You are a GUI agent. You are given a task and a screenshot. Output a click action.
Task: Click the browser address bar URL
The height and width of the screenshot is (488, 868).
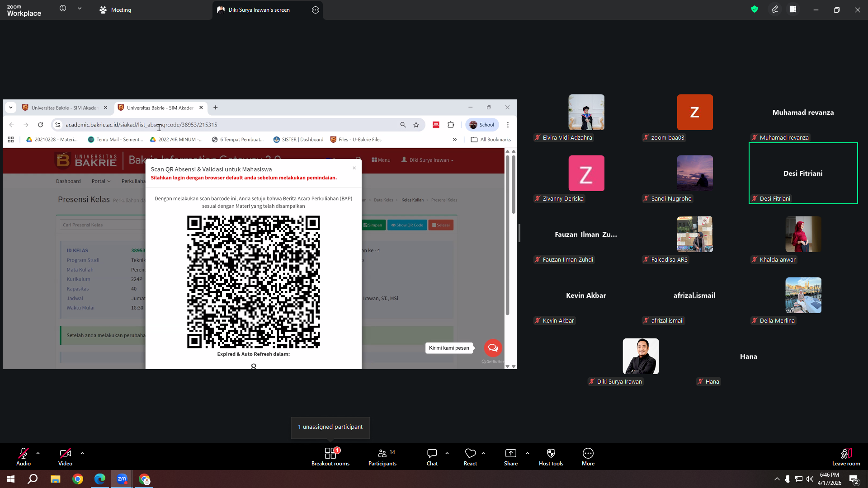(141, 125)
